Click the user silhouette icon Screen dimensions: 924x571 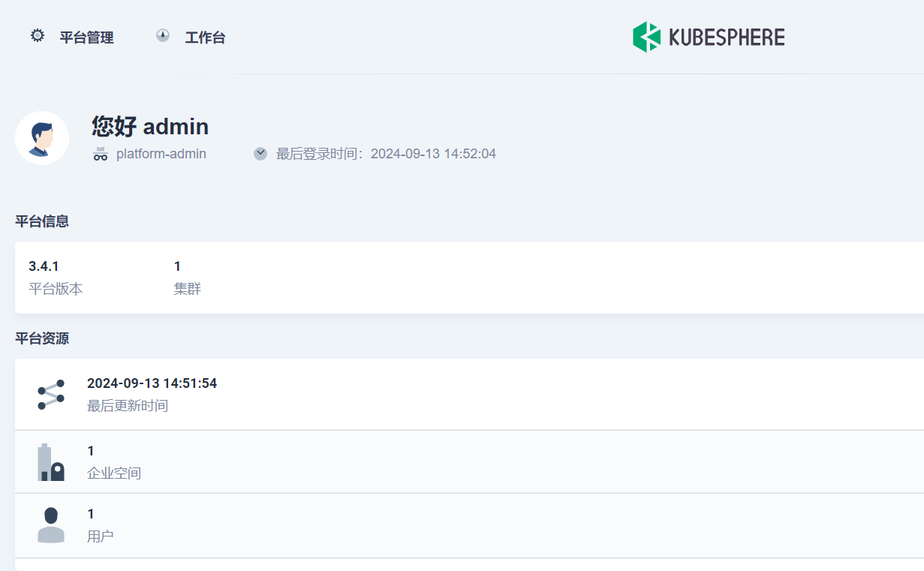pos(51,525)
